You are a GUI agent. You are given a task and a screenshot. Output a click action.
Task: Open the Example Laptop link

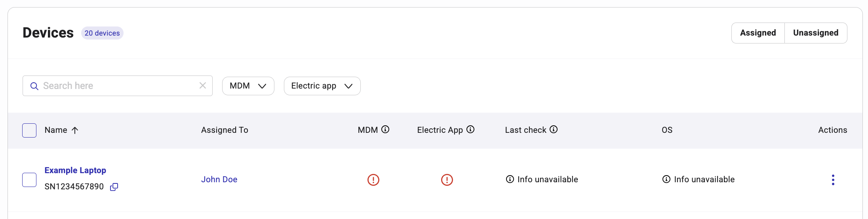(x=75, y=170)
